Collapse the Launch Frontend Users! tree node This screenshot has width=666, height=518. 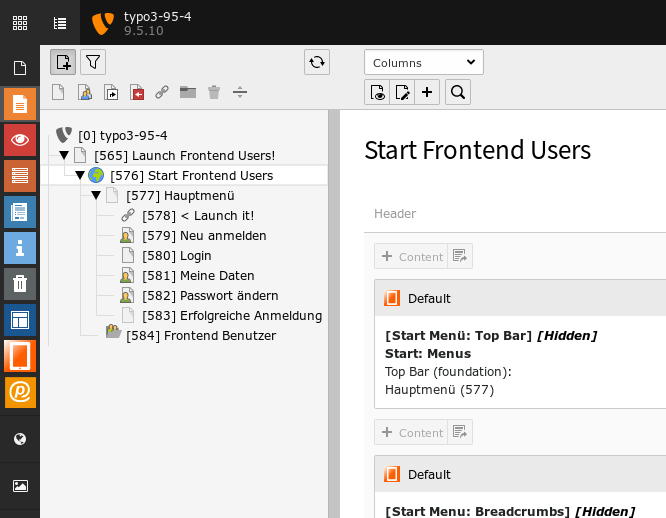pyautogui.click(x=64, y=156)
